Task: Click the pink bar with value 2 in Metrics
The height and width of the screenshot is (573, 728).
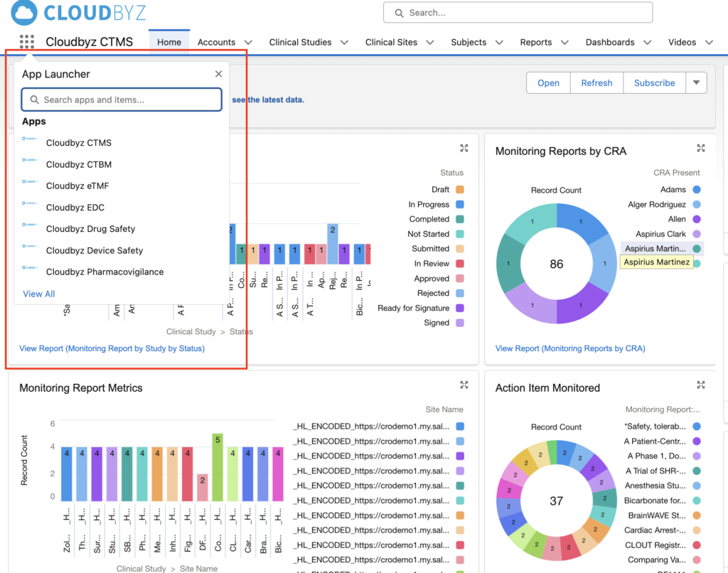Action: [203, 488]
